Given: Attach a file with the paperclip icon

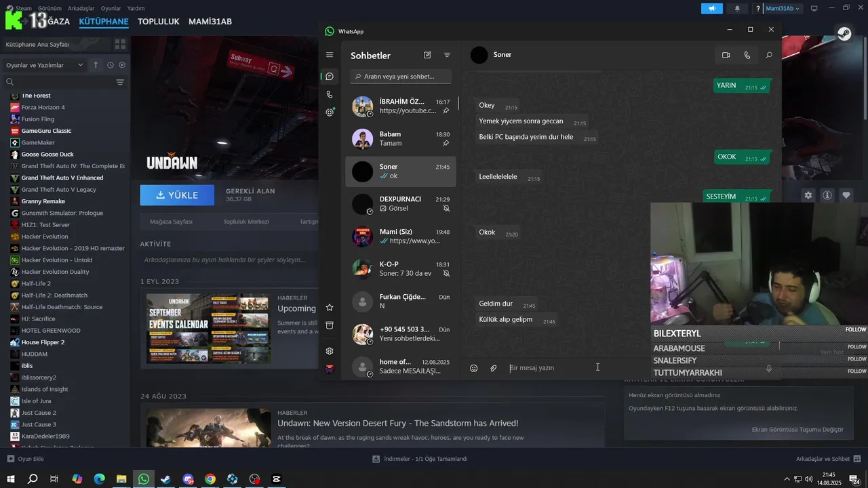Looking at the screenshot, I should click(494, 368).
